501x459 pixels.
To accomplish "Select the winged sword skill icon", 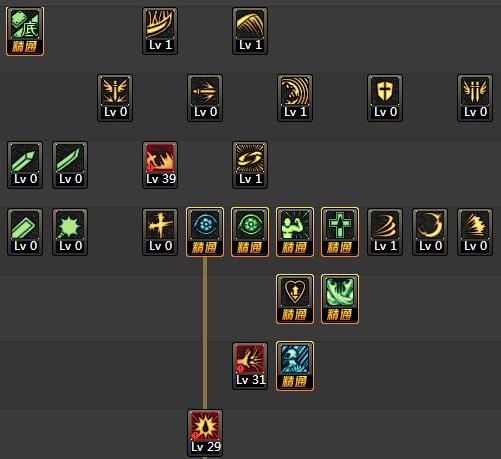I will 115,98.
